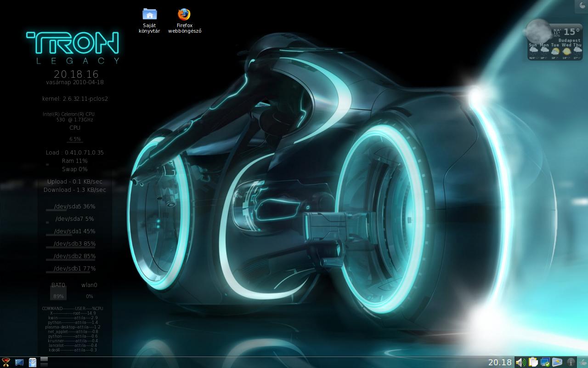
Task: Click the kwin process row in the list
Action: coord(73,318)
